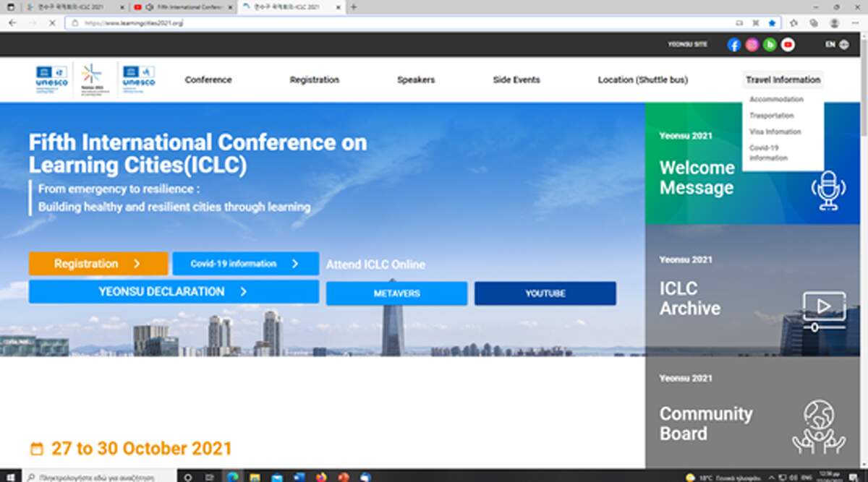Click the orange Registration button

coord(98,264)
